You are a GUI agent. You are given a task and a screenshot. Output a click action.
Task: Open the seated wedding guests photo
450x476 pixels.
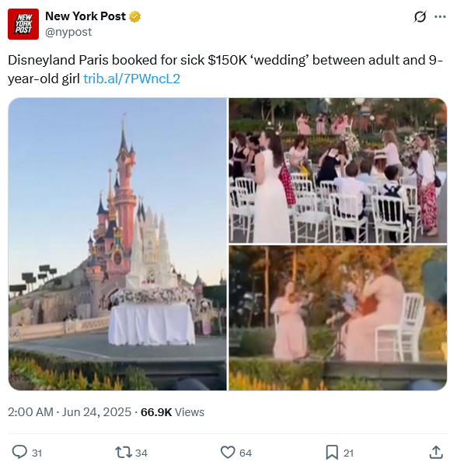coord(338,170)
